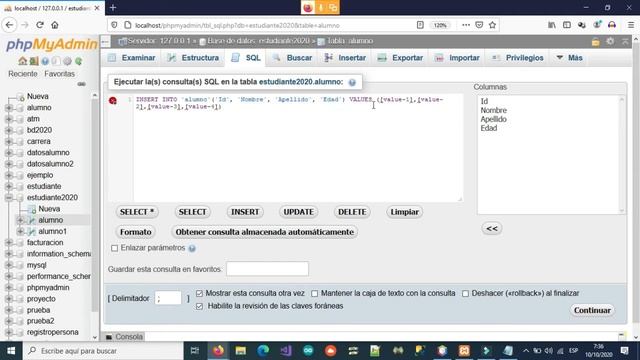Click inside the SQL query editor
640x360 pixels.
point(298,149)
